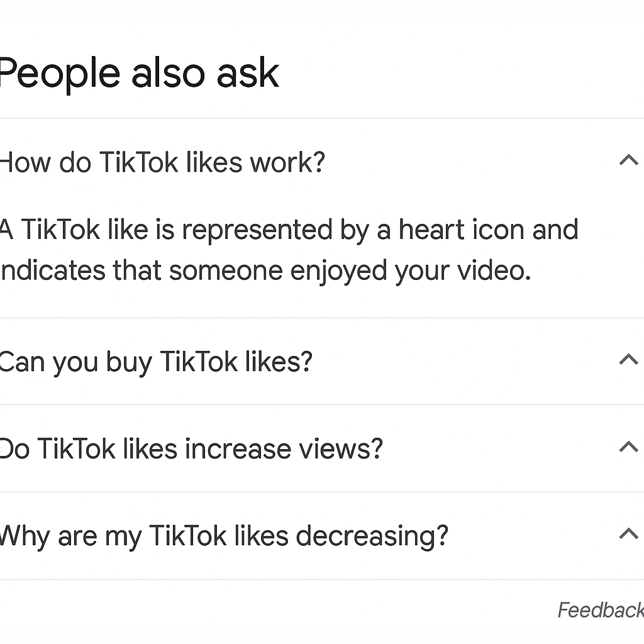Click the word 'People' in the heading
This screenshot has width=644, height=644.
pos(60,73)
